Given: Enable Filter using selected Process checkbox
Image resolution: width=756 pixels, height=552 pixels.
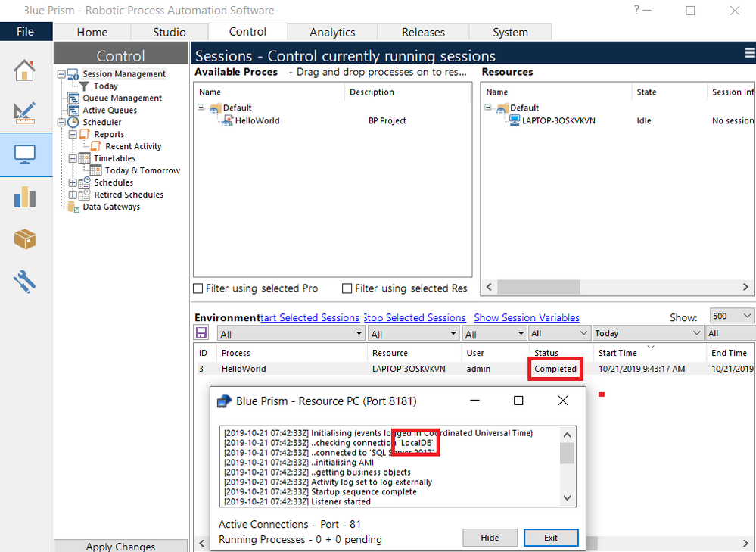Looking at the screenshot, I should click(198, 288).
